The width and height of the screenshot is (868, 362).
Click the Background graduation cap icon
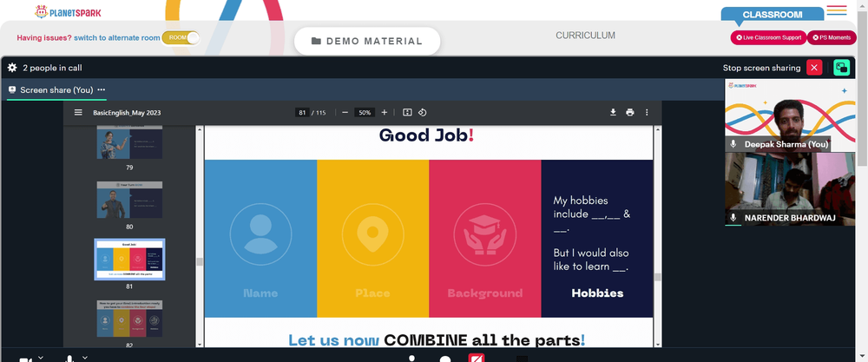point(485,234)
